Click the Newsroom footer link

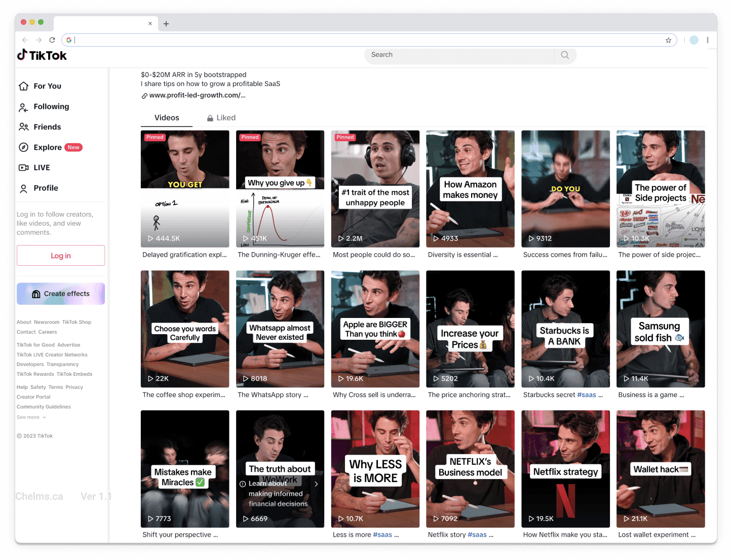coord(47,322)
